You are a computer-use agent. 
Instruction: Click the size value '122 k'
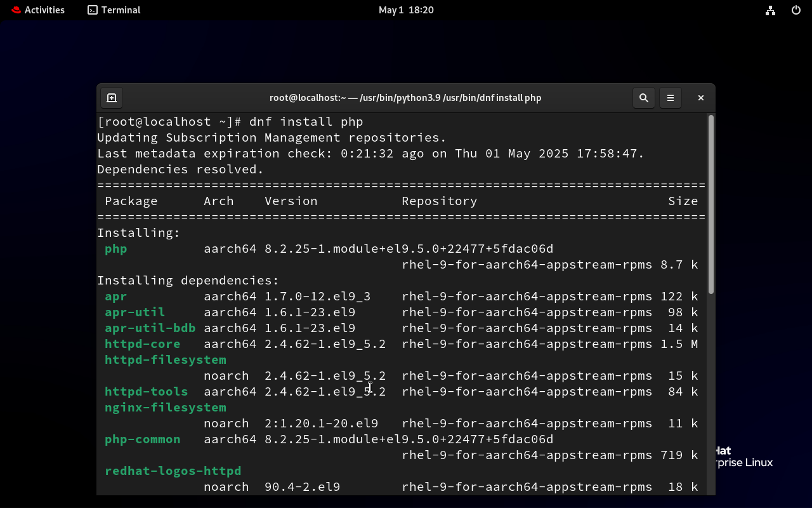[x=679, y=297]
